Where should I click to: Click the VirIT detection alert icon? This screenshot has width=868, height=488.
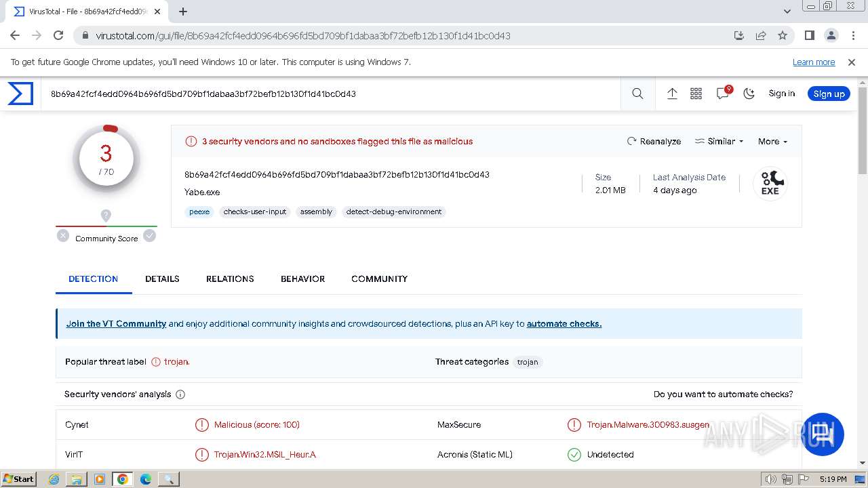pos(201,455)
